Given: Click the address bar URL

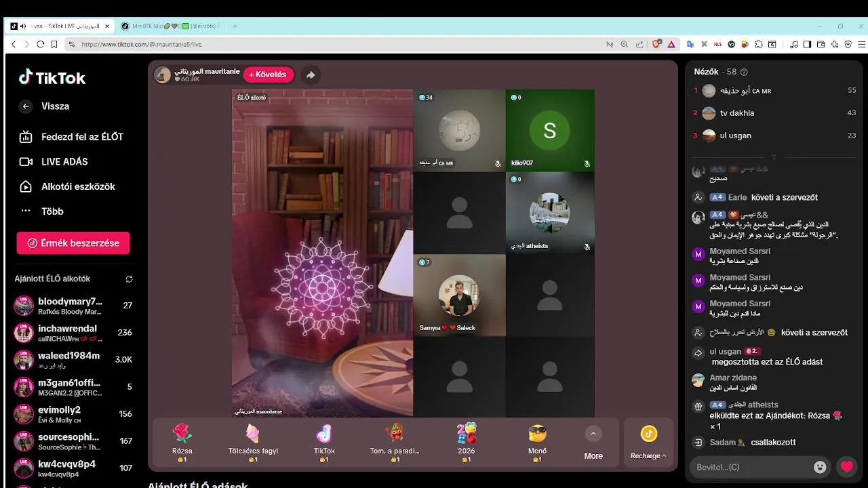Looking at the screenshot, I should pos(142,44).
